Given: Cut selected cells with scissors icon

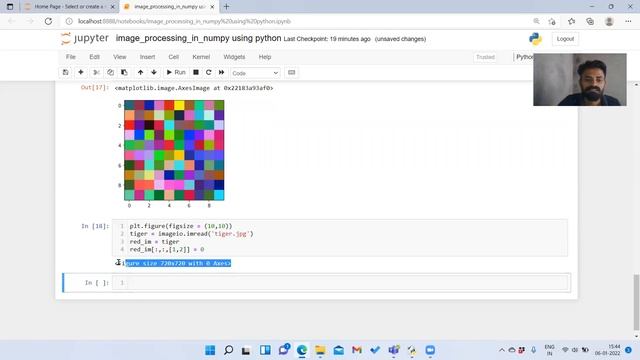Looking at the screenshot, I should 96,72.
